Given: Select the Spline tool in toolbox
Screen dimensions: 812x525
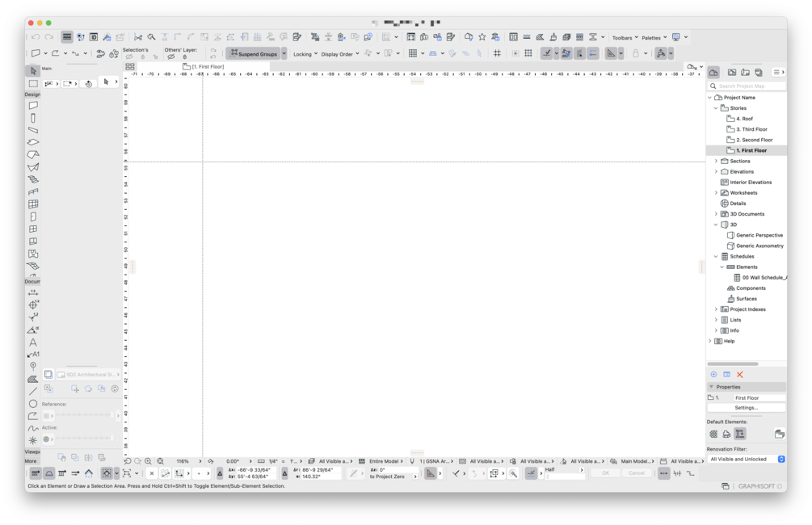Looking at the screenshot, I should point(33,428).
